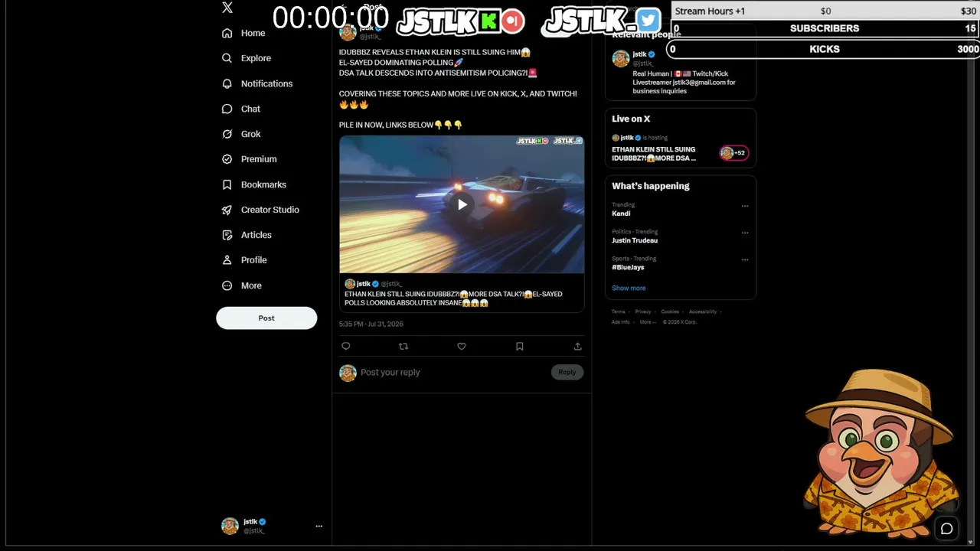The height and width of the screenshot is (551, 980).
Task: Open the Ads info footer link
Action: coord(620,322)
